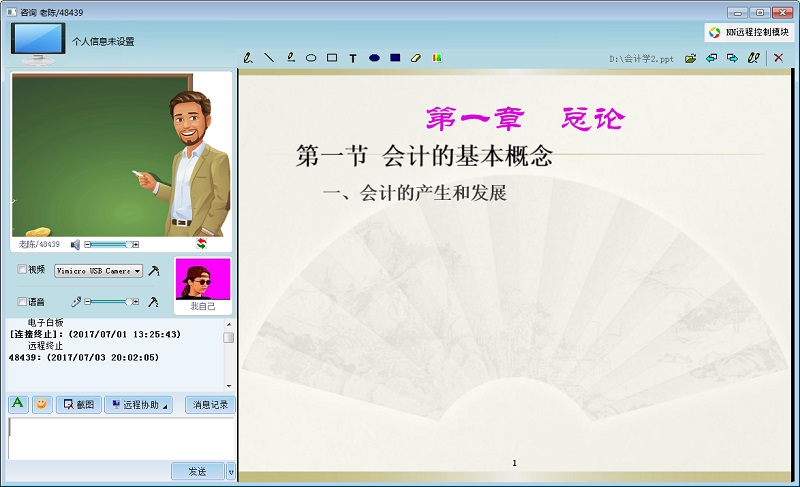Click the double-pen annotation icon
Viewport: 800px width, 487px height.
coord(753,58)
